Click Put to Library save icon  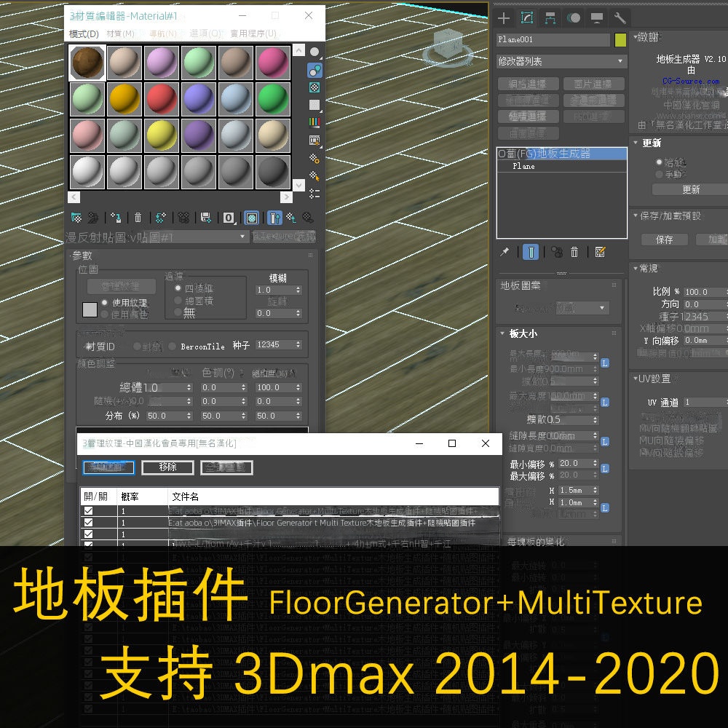[x=206, y=217]
